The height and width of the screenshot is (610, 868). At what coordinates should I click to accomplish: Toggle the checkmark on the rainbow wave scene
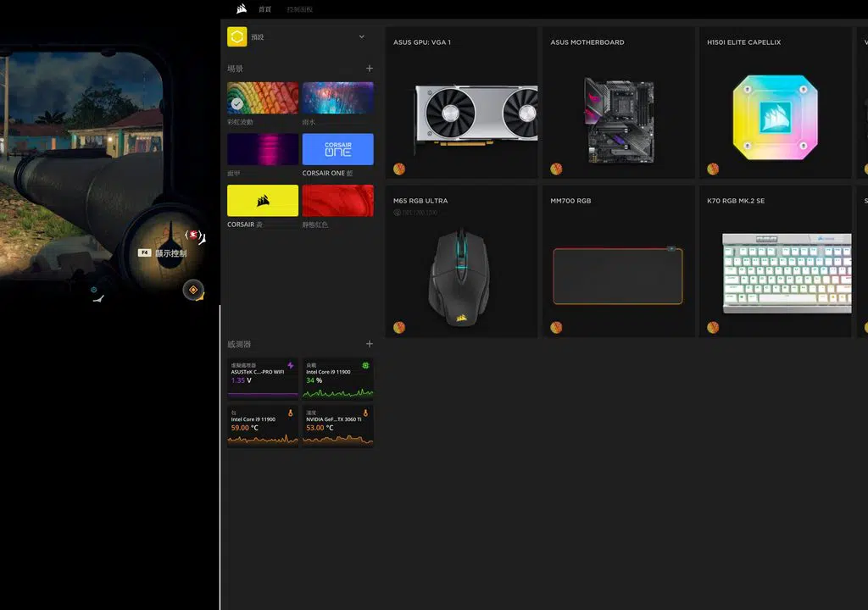(236, 103)
